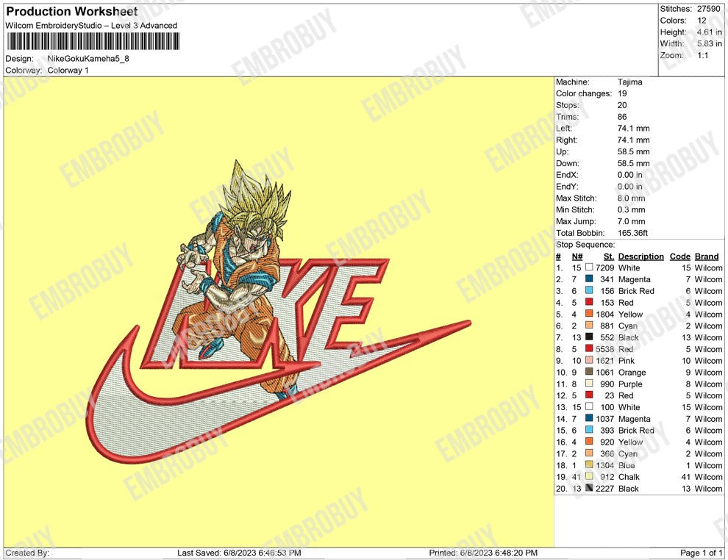Viewport: 728px width, 560px height.
Task: Click the swatch beside 341 Magenta
Action: (589, 279)
